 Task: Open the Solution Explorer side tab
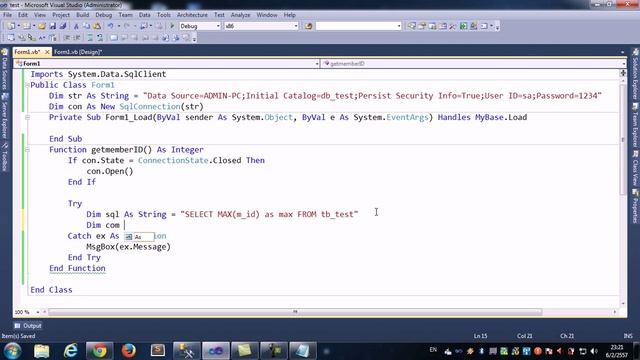coord(636,75)
